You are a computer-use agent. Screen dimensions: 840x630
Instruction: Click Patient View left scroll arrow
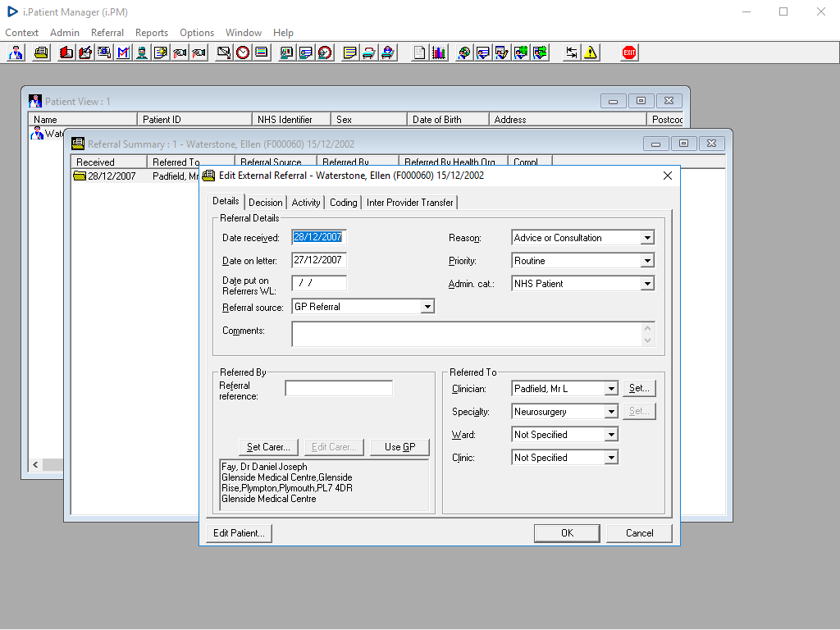click(35, 464)
